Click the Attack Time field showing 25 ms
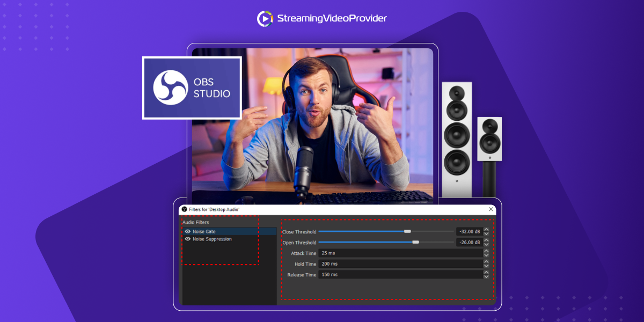This screenshot has width=644, height=322. tap(400, 253)
